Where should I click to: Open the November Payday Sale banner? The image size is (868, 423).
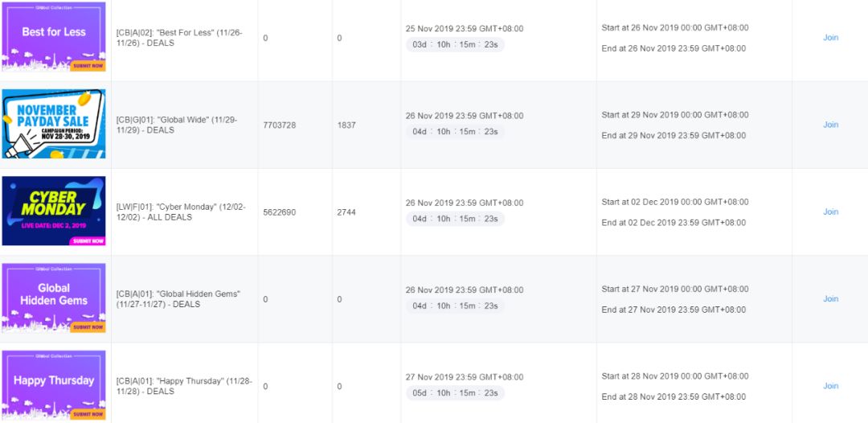point(54,124)
